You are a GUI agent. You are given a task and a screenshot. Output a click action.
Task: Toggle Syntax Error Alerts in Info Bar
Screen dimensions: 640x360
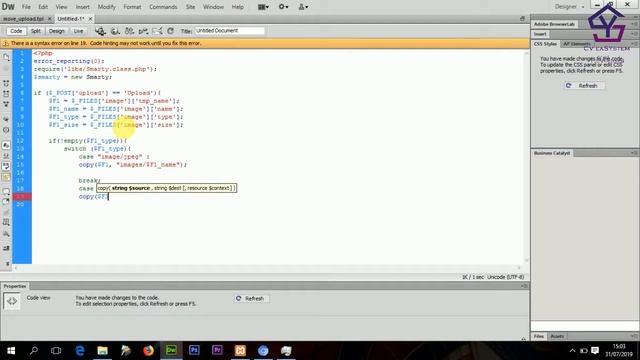6,177
